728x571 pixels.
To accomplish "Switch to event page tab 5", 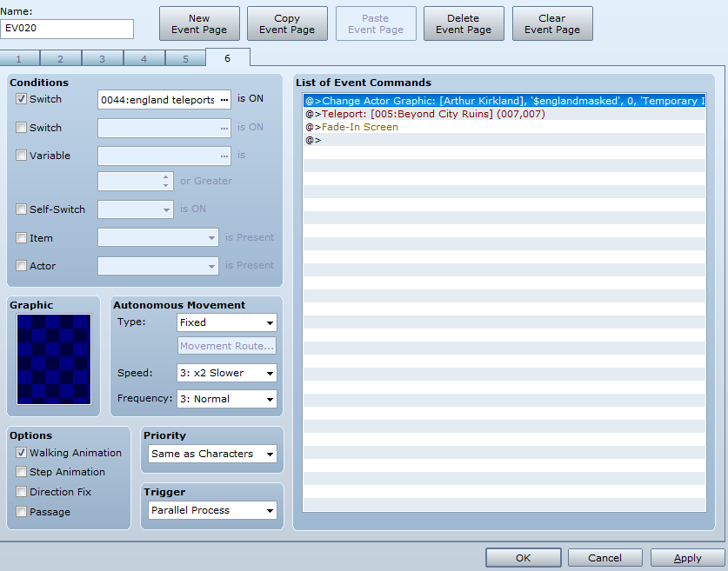I will click(x=185, y=58).
